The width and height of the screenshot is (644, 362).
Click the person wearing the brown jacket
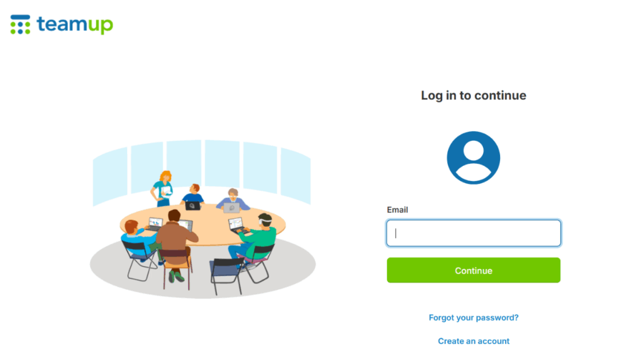176,242
